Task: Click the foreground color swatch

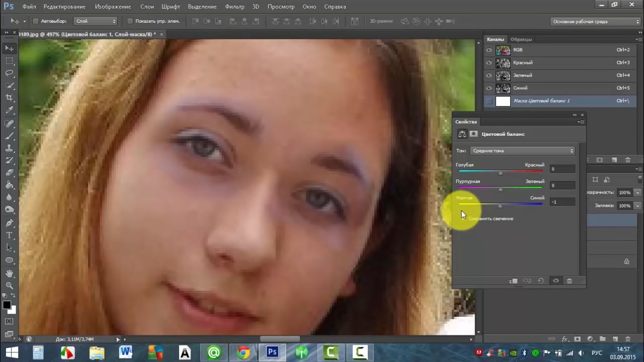Action: coord(7,305)
